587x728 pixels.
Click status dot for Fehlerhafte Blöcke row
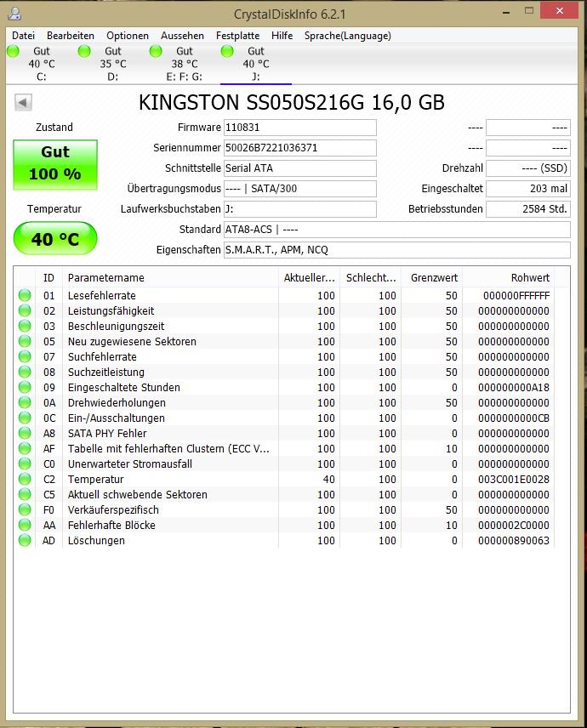click(x=25, y=525)
